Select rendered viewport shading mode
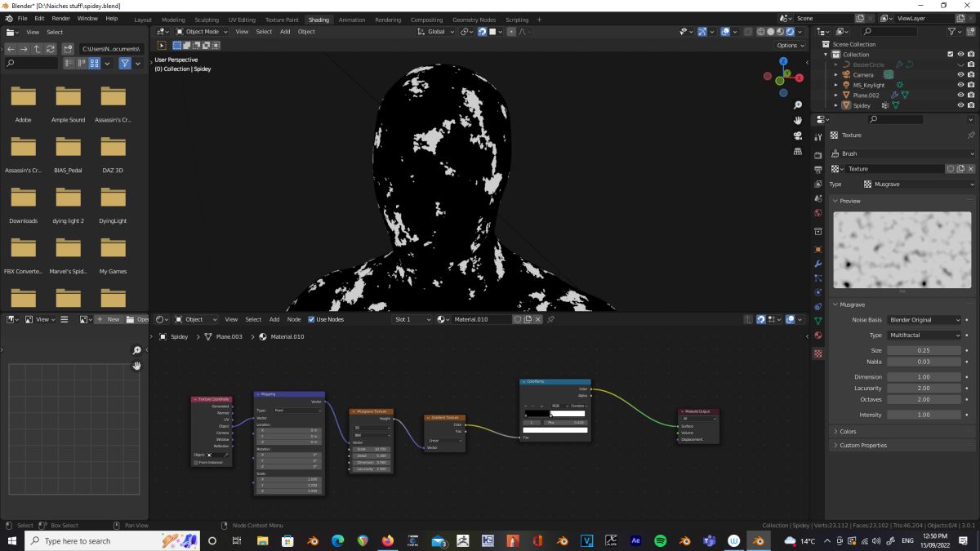Screen dimensions: 980x551 790,32
